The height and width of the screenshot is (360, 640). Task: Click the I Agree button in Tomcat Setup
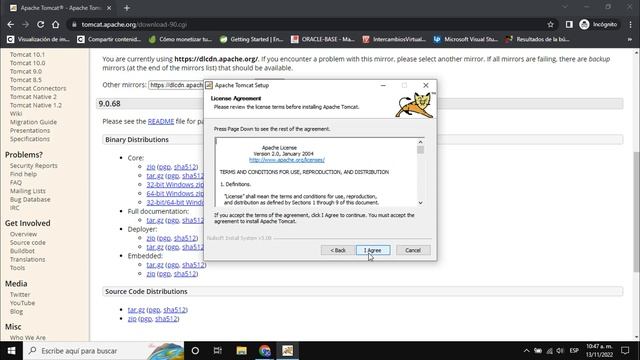[373, 250]
